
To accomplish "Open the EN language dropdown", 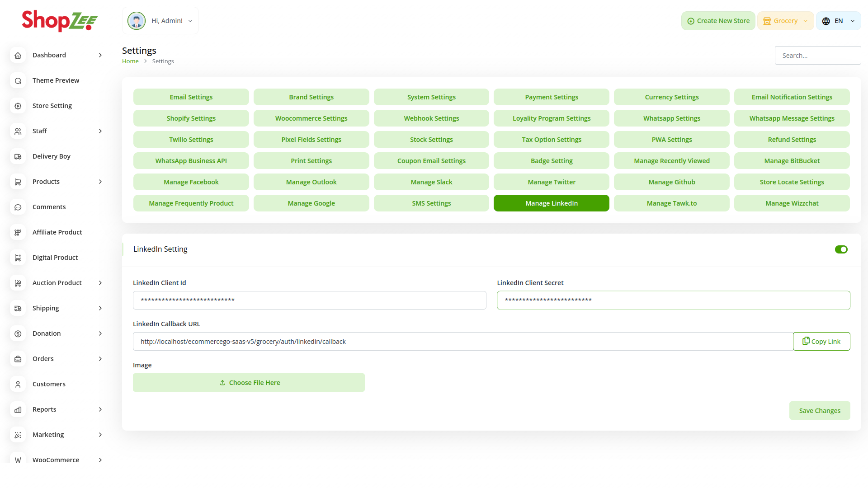I will point(838,21).
